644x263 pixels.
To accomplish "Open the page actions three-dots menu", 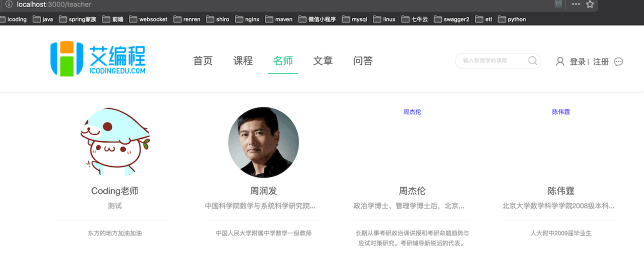I will [x=576, y=4].
